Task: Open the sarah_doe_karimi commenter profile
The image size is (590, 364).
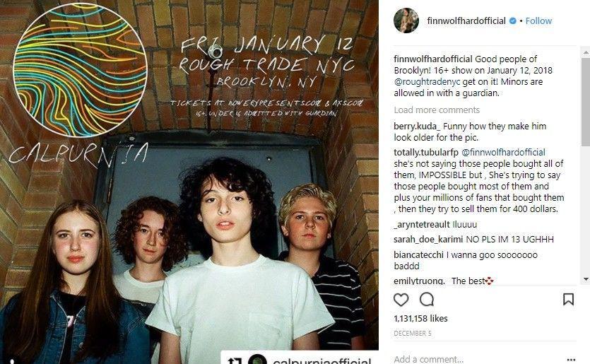Action: [x=428, y=240]
